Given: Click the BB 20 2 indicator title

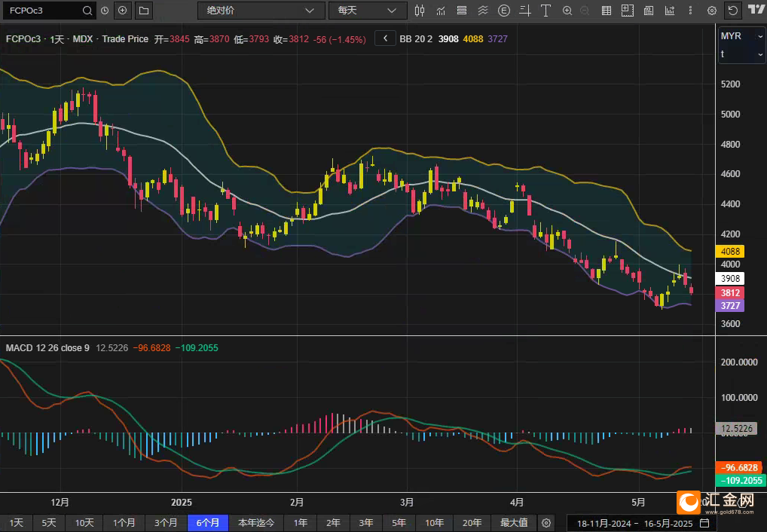Looking at the screenshot, I should coord(416,39).
